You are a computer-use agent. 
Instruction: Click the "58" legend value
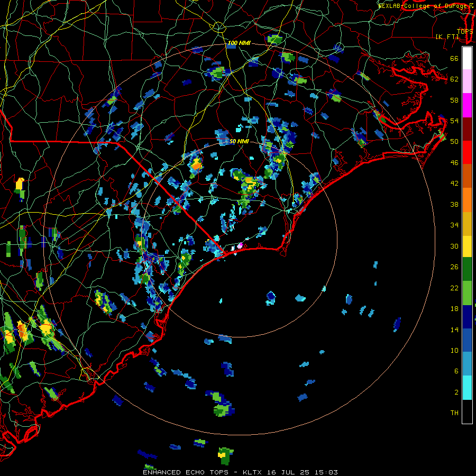click(454, 100)
